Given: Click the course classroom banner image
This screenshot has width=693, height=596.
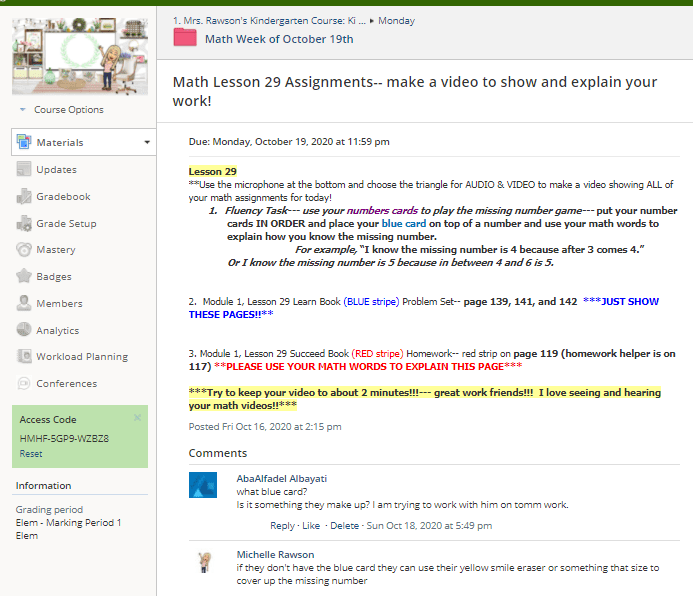Looking at the screenshot, I should pyautogui.click(x=80, y=56).
